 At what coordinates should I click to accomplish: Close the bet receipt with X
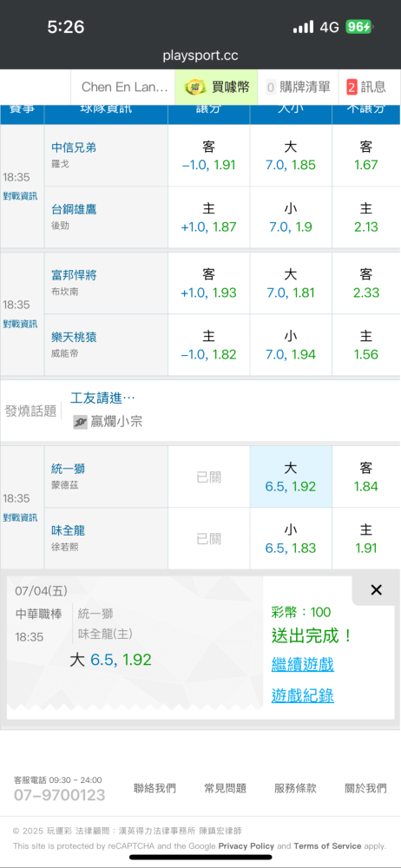(x=376, y=590)
